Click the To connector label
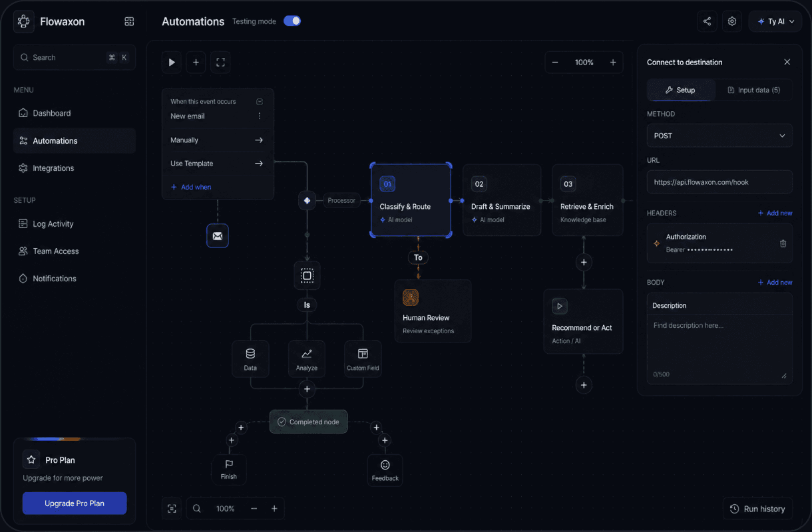Viewport: 812px width, 532px height. [418, 257]
